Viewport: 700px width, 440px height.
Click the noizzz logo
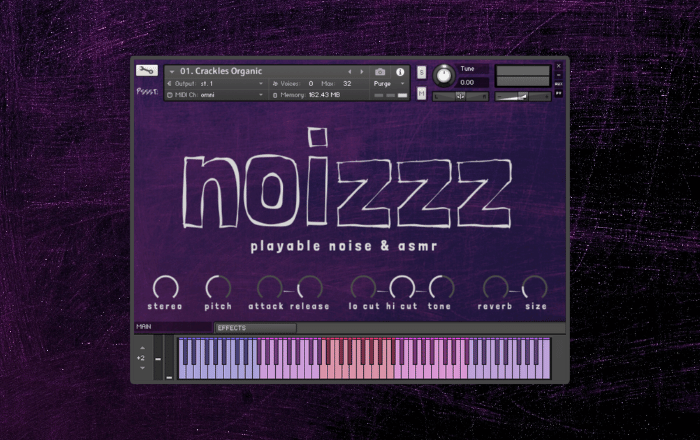(346, 178)
